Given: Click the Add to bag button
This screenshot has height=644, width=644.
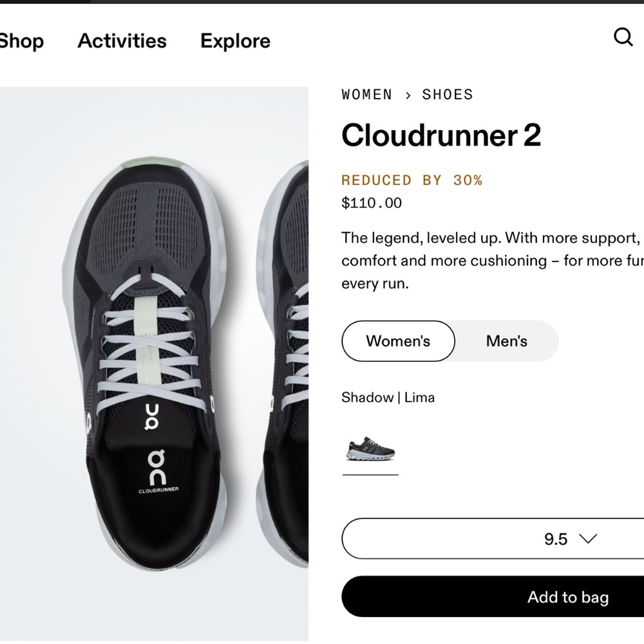Looking at the screenshot, I should [x=567, y=597].
